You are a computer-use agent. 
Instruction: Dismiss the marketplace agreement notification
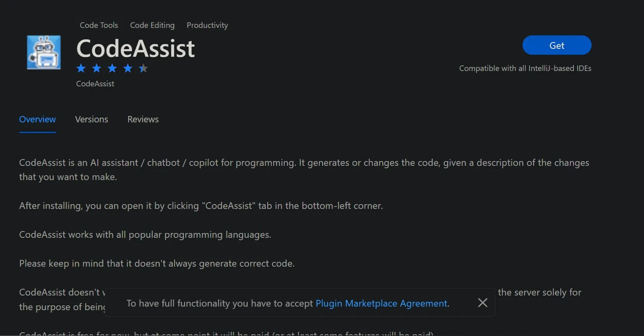point(483,303)
